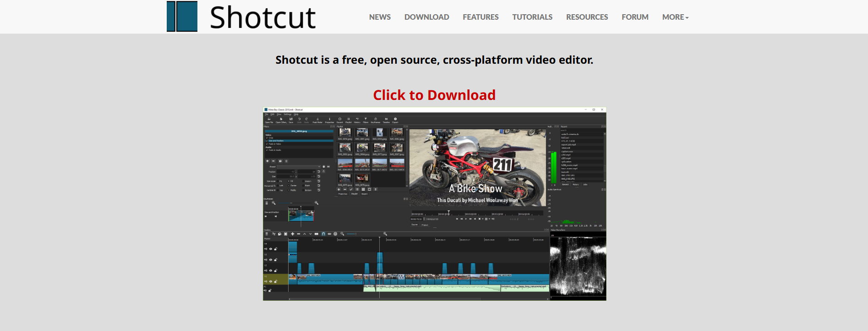The width and height of the screenshot is (868, 331).
Task: Open the FEATURES page
Action: pos(480,17)
